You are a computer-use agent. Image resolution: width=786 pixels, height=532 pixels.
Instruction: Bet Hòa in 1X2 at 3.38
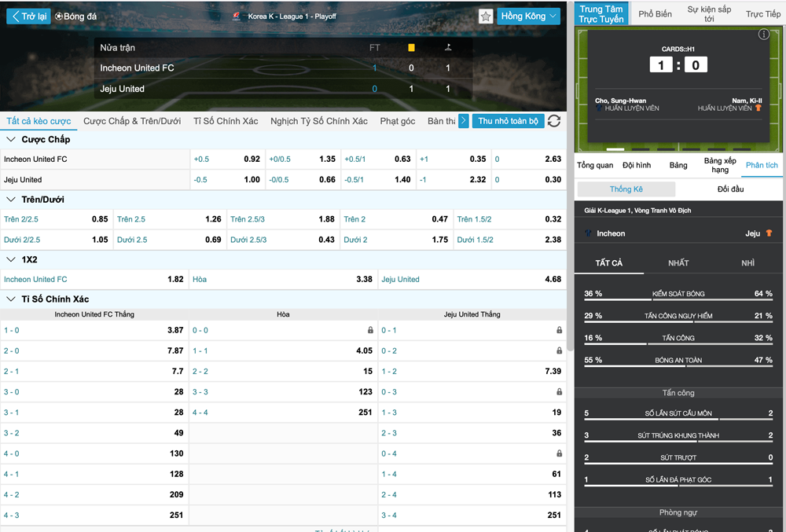click(283, 280)
